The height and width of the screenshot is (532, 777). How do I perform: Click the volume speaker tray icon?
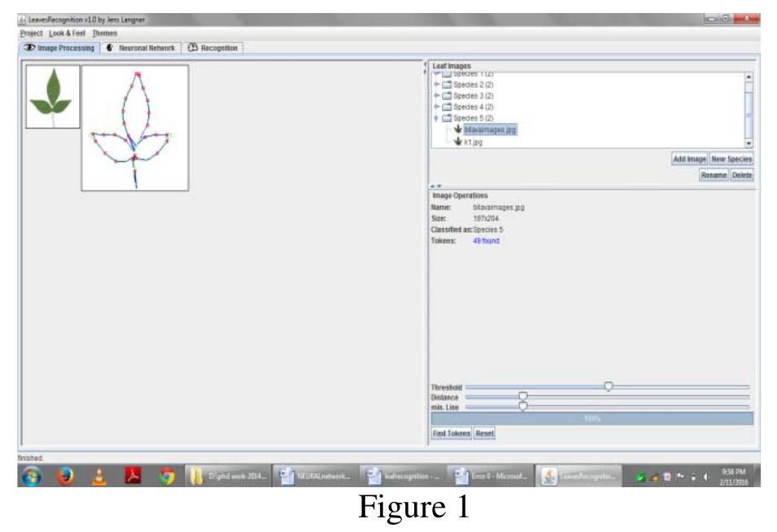tap(705, 477)
